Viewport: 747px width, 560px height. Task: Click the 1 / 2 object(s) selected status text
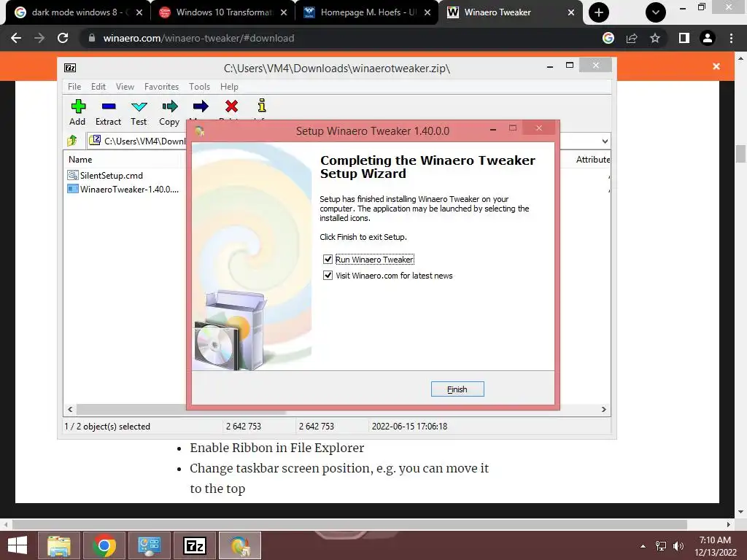(x=107, y=426)
